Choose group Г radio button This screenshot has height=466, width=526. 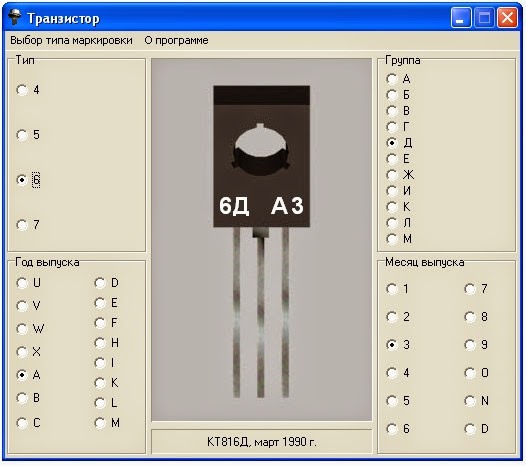click(392, 127)
